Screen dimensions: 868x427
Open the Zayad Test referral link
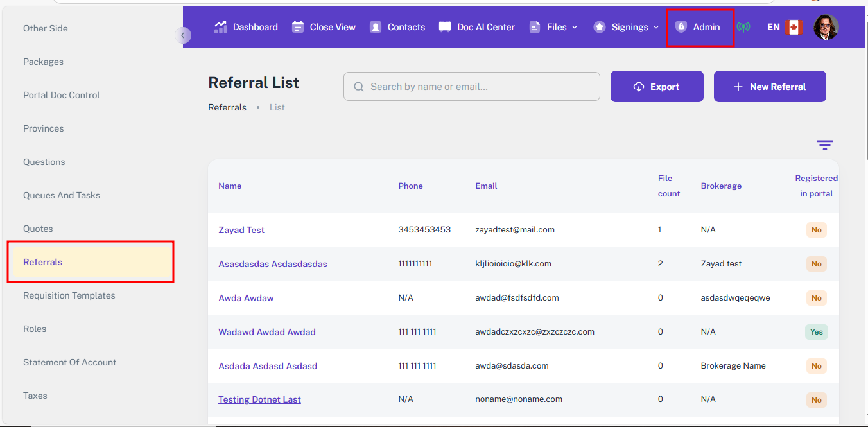(241, 230)
